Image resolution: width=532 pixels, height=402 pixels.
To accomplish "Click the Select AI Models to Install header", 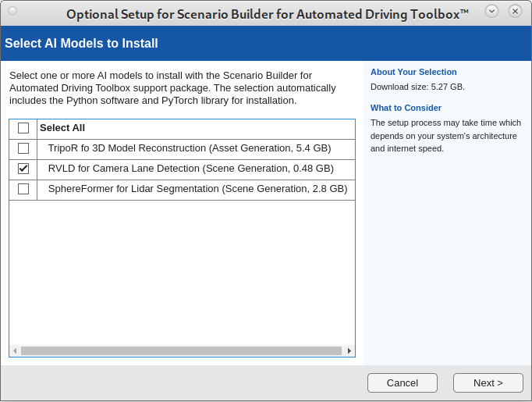I will (x=81, y=44).
